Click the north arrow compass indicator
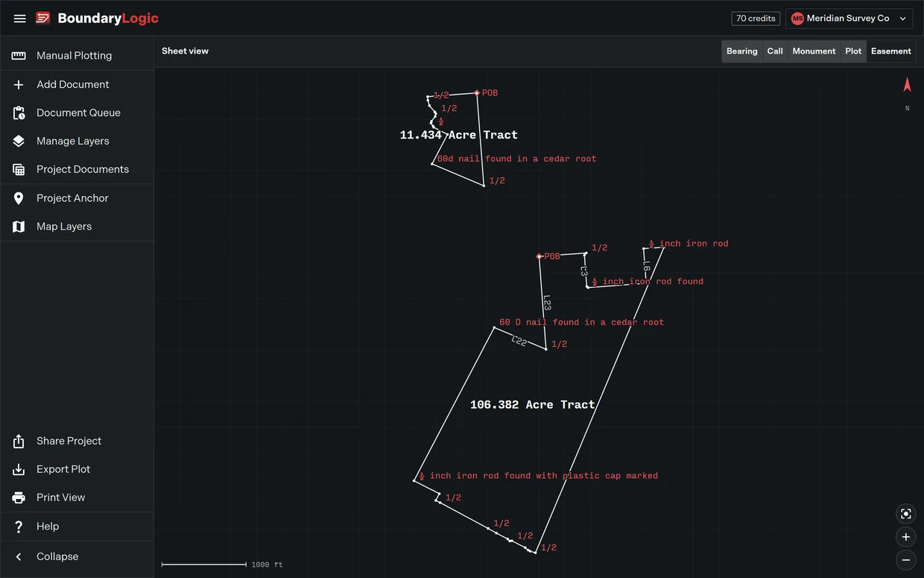Image resolution: width=924 pixels, height=578 pixels. pos(907,85)
